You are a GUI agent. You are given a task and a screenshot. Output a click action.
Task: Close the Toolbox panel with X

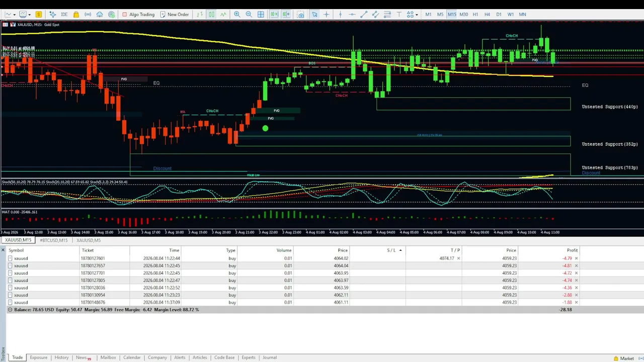click(3, 250)
